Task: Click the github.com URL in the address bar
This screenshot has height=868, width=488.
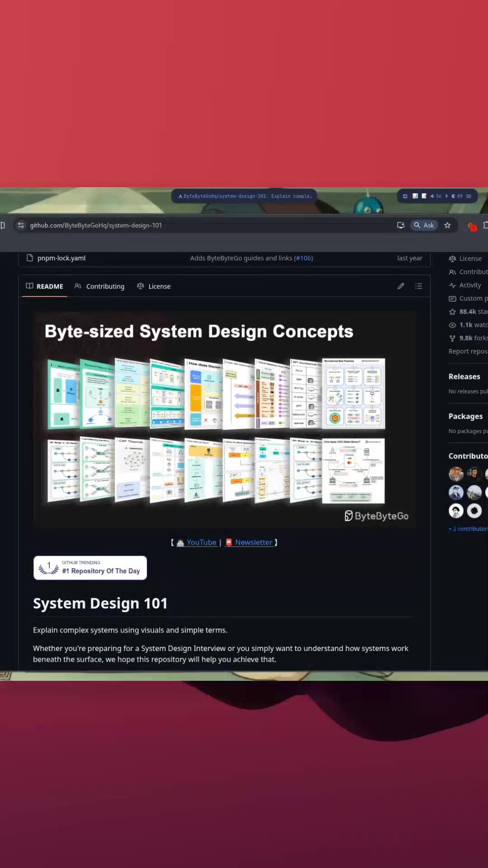Action: (96, 225)
